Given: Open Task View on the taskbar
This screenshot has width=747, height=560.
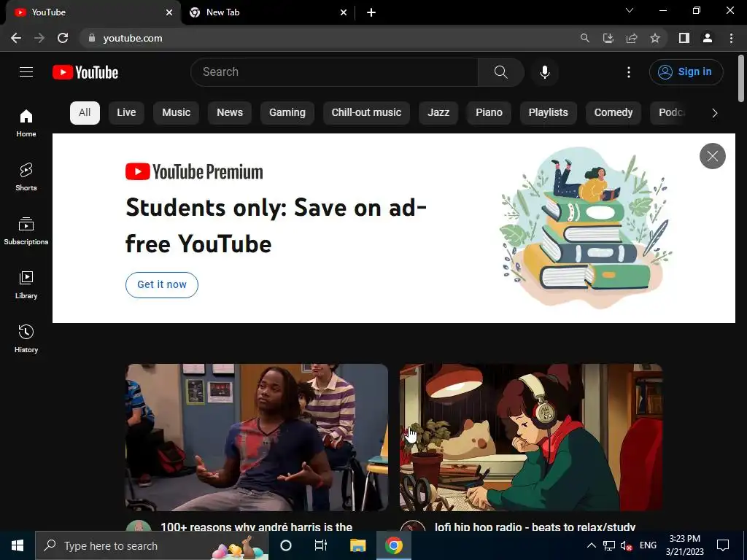Looking at the screenshot, I should tap(321, 545).
